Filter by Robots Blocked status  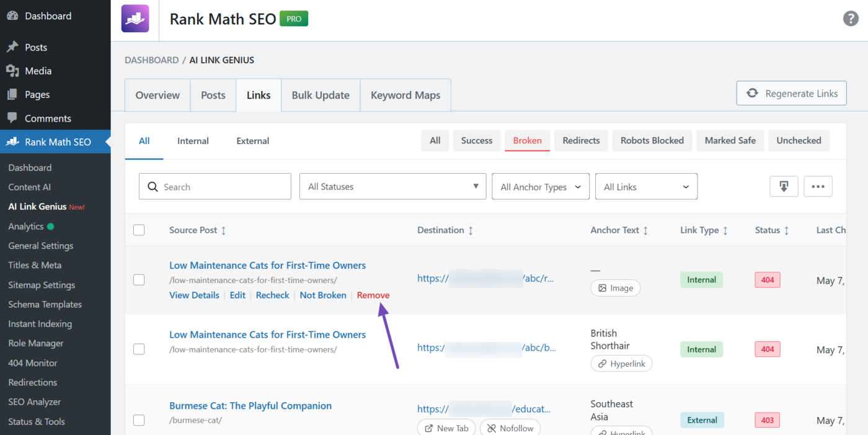[x=652, y=141]
